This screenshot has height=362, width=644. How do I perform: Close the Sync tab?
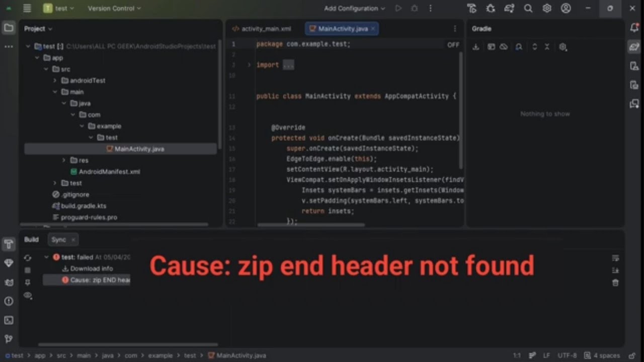73,240
